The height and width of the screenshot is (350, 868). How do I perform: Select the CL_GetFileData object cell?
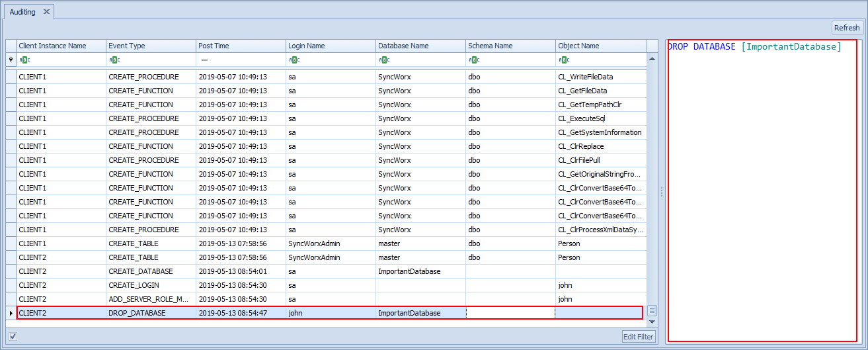click(x=600, y=91)
